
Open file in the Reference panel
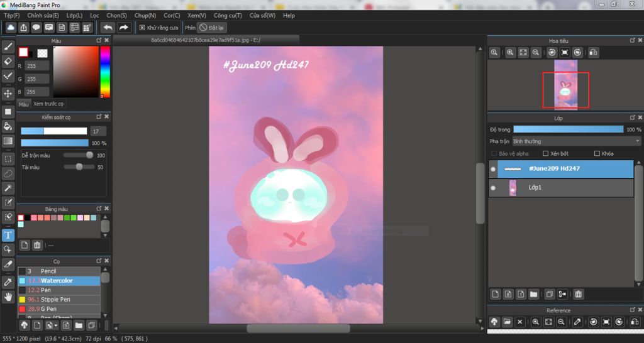[507, 322]
